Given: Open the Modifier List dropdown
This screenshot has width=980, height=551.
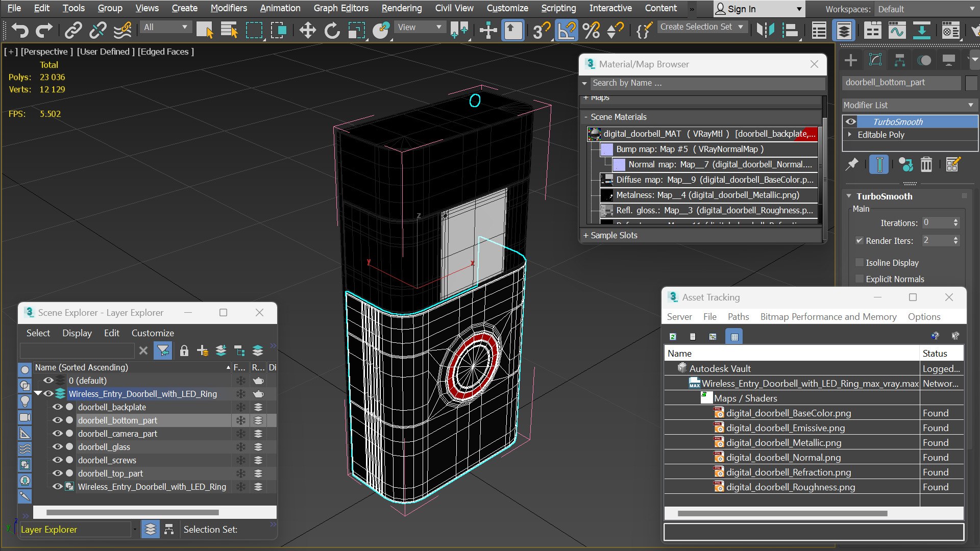Looking at the screenshot, I should [910, 105].
